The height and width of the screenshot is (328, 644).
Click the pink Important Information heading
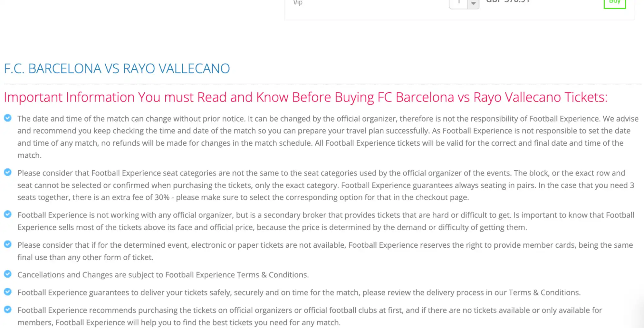coord(305,97)
